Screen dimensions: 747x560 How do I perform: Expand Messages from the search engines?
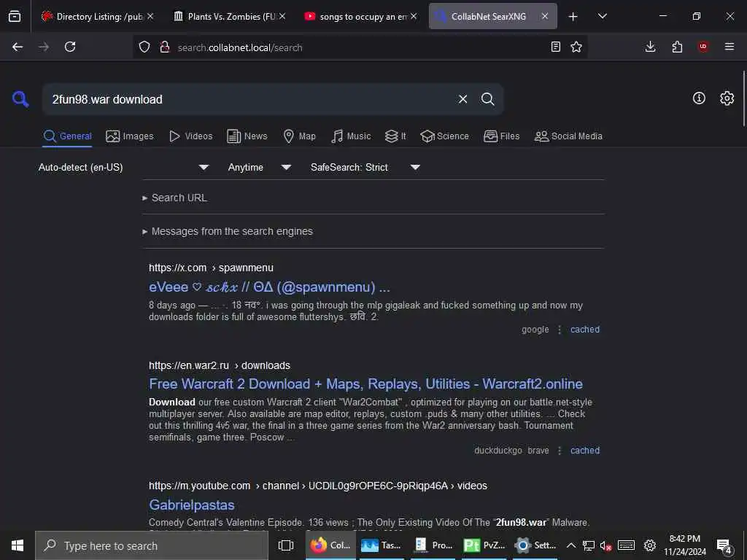click(228, 231)
